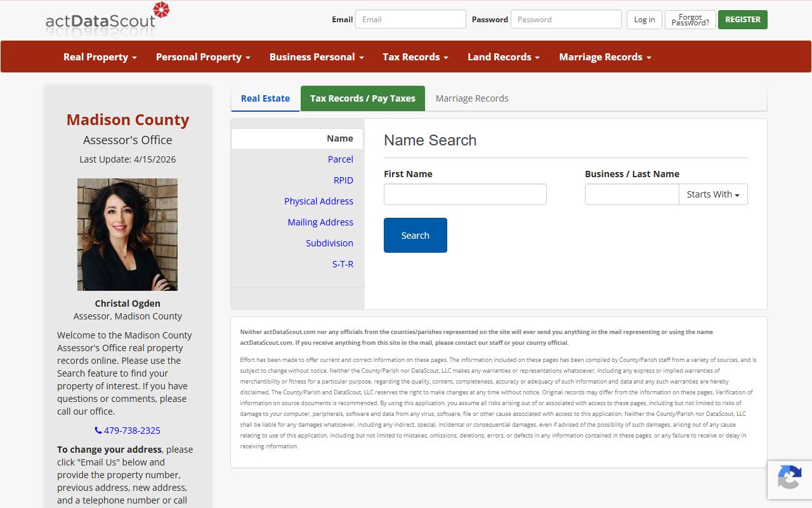Select Mailing Address search option
Image resolution: width=812 pixels, height=508 pixels.
[320, 222]
